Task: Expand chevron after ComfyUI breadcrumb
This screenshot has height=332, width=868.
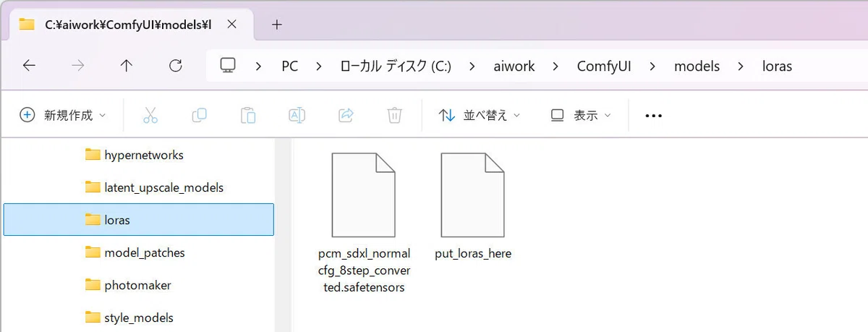Action: pyautogui.click(x=653, y=67)
